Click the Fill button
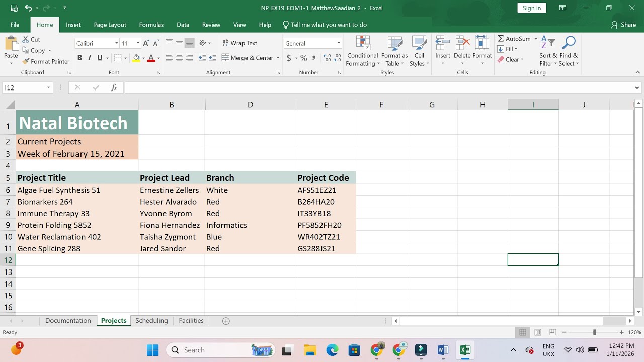Viewport: 644px width, 362px height. (508, 49)
